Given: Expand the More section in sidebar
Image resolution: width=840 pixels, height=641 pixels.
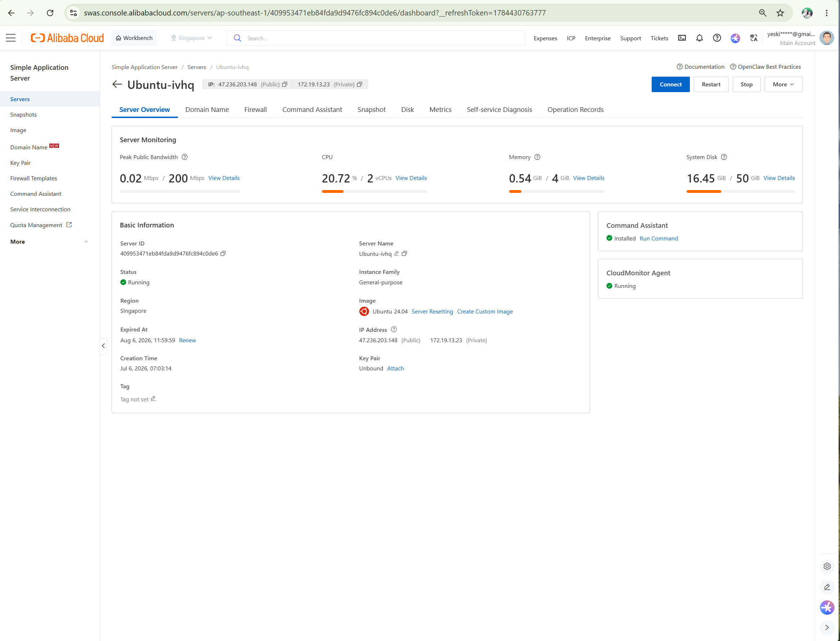Looking at the screenshot, I should (x=50, y=241).
